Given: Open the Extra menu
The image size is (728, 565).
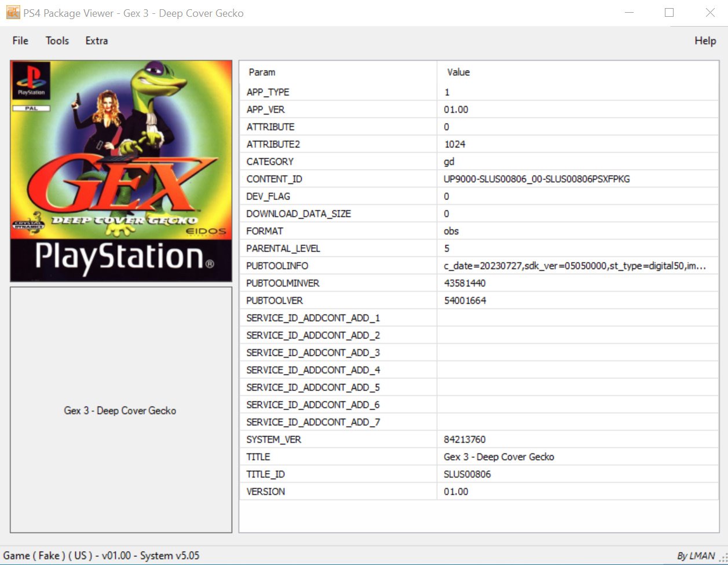Looking at the screenshot, I should pyautogui.click(x=97, y=41).
